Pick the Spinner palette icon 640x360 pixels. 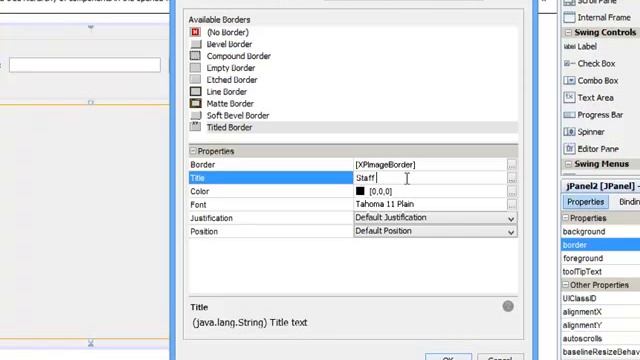click(569, 132)
